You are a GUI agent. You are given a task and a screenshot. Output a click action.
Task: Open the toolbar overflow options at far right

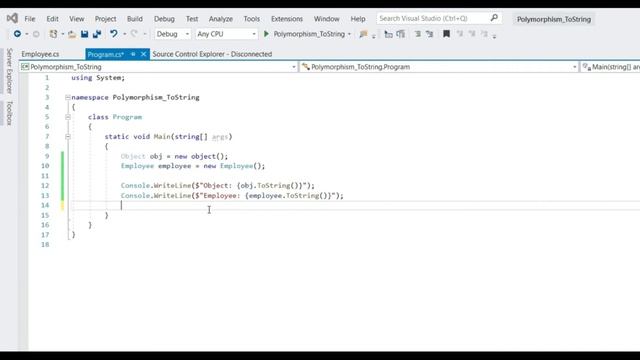click(494, 36)
